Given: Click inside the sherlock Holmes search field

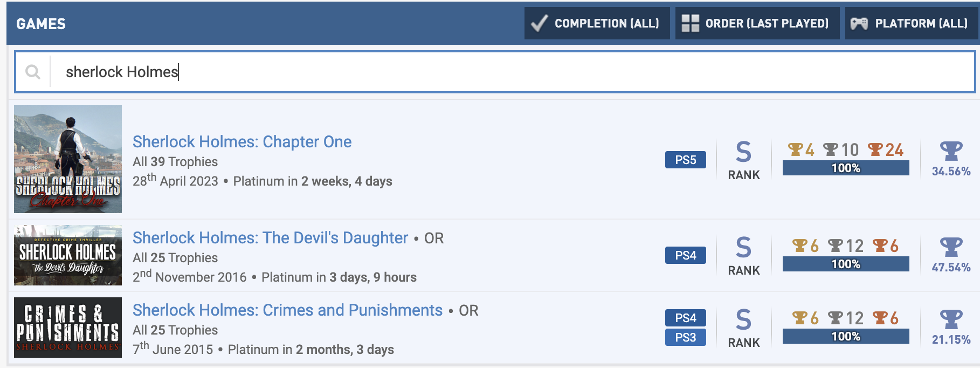Looking at the screenshot, I should pos(512,72).
